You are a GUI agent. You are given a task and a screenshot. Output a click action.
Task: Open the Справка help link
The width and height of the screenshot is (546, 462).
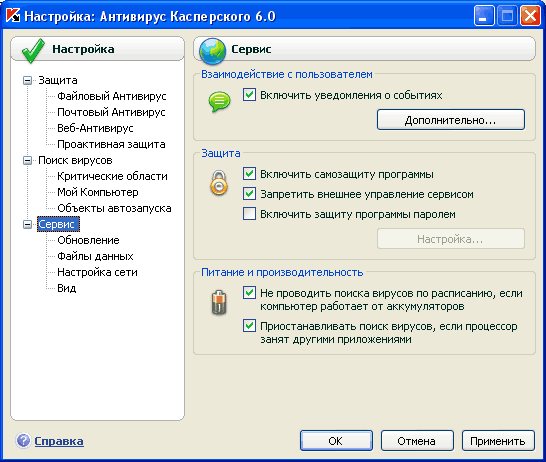click(59, 441)
